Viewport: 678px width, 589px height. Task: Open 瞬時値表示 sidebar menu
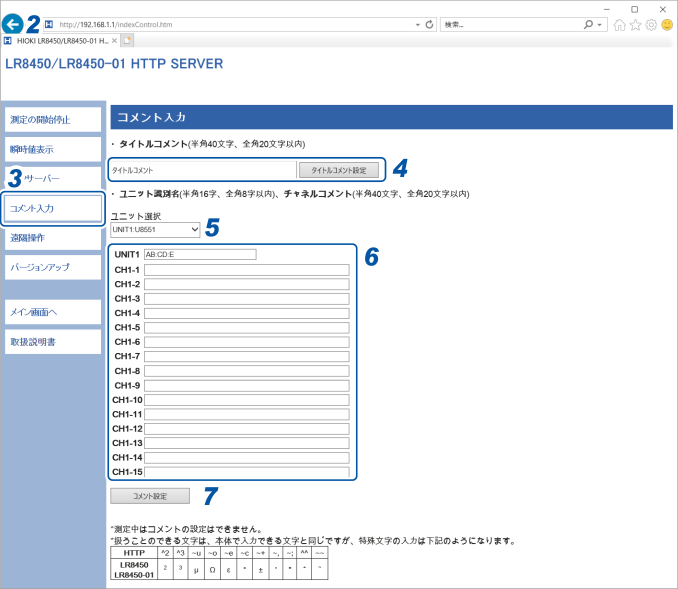point(53,150)
